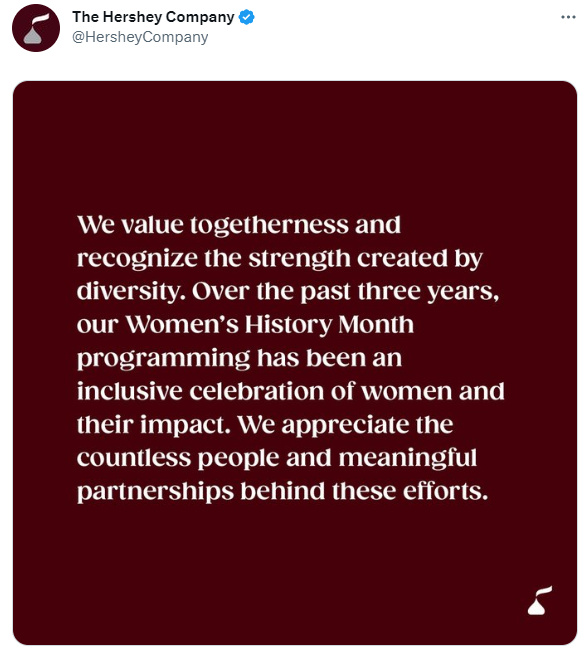Open the Hershey Company profile avatar
The width and height of the screenshot is (588, 649).
tap(36, 28)
